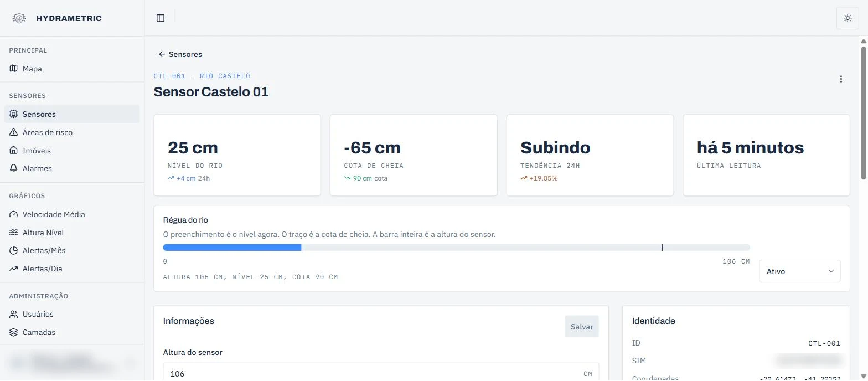The image size is (868, 381).
Task: Click the vertical page scrollbar
Action: click(864, 113)
